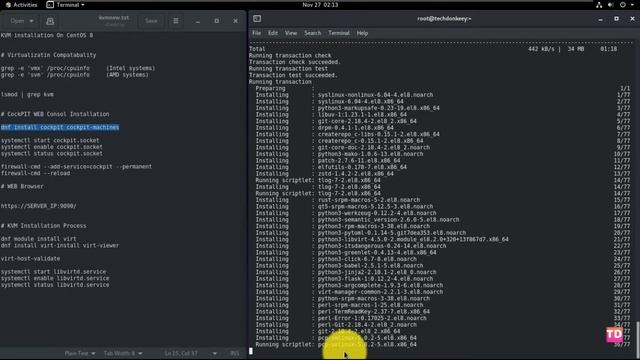Open the Search menu in terminal
This screenshot has width=640, height=360.
pyautogui.click(x=312, y=33)
